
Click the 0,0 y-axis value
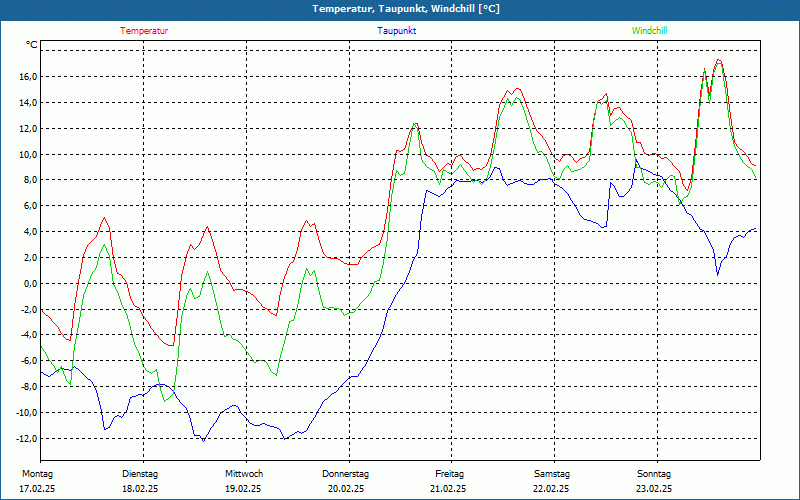coord(29,284)
